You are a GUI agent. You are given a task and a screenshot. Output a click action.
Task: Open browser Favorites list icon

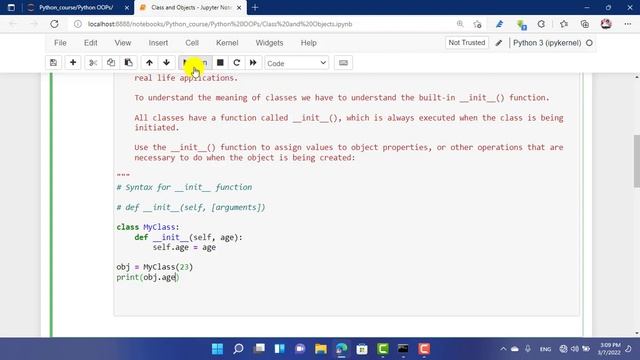tap(564, 24)
